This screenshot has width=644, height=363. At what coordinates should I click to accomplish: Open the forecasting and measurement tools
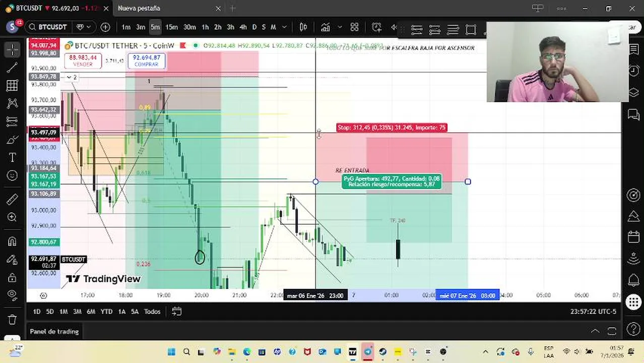12,122
